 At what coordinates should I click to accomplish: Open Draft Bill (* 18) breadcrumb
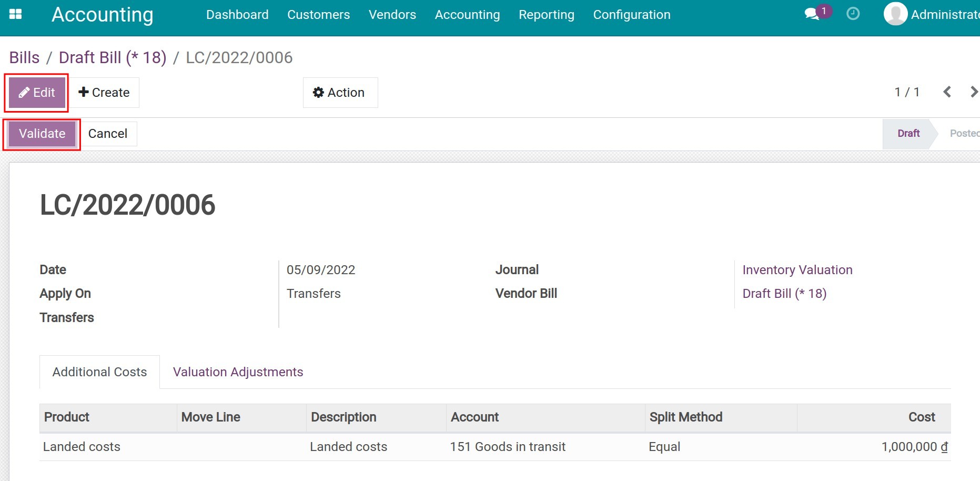coord(113,57)
